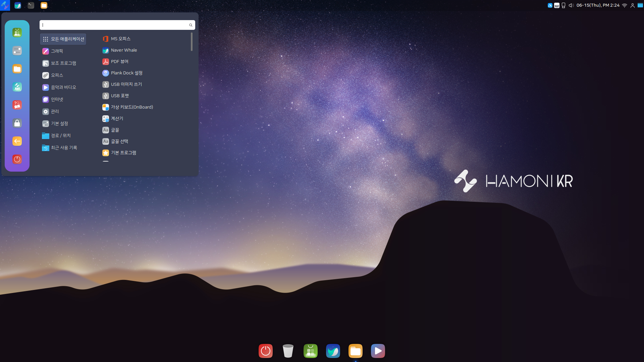Click the orange logout arrow icon
This screenshot has width=644, height=362.
(17, 141)
